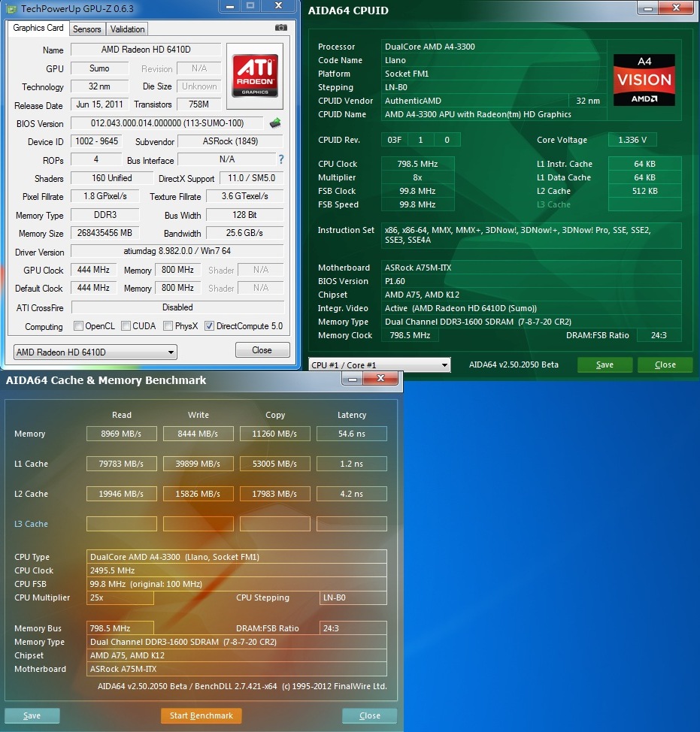Click the Memory Write result 8444 MB/s
Image resolution: width=700 pixels, height=732 pixels.
(198, 434)
